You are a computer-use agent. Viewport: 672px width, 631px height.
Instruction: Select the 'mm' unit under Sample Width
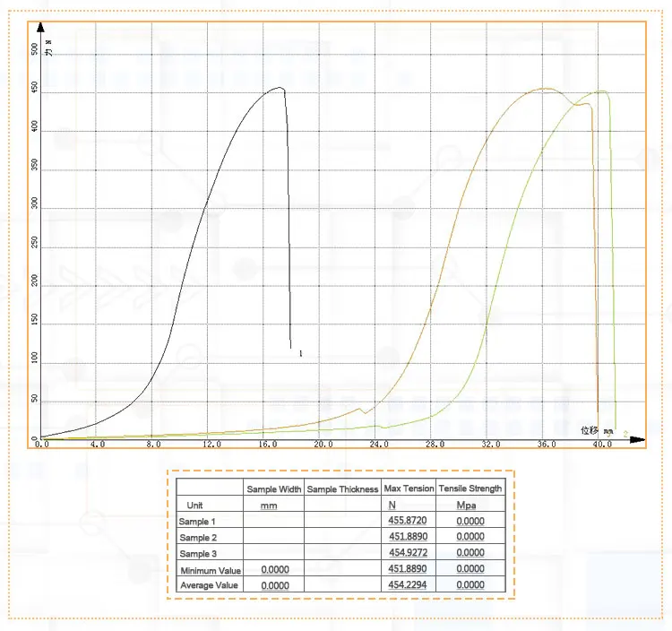269,506
